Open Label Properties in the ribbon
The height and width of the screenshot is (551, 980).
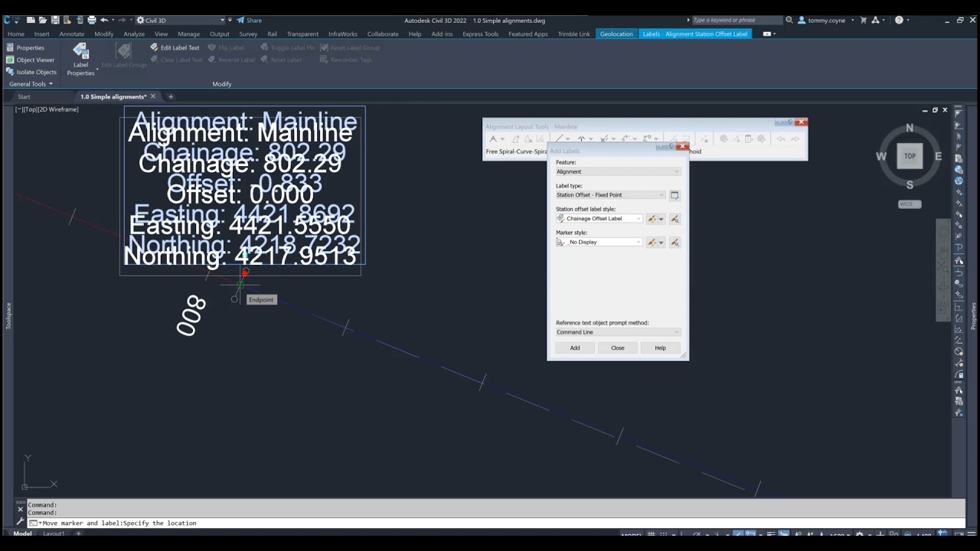[80, 58]
